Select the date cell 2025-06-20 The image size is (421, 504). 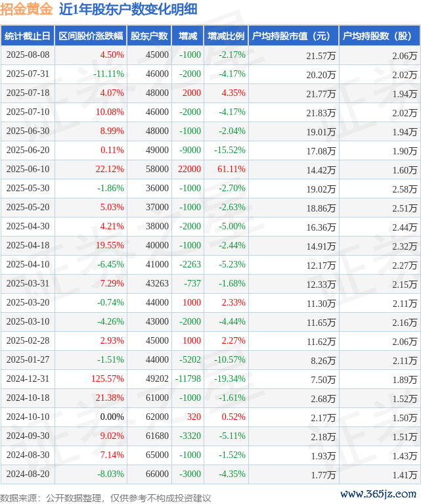point(28,150)
